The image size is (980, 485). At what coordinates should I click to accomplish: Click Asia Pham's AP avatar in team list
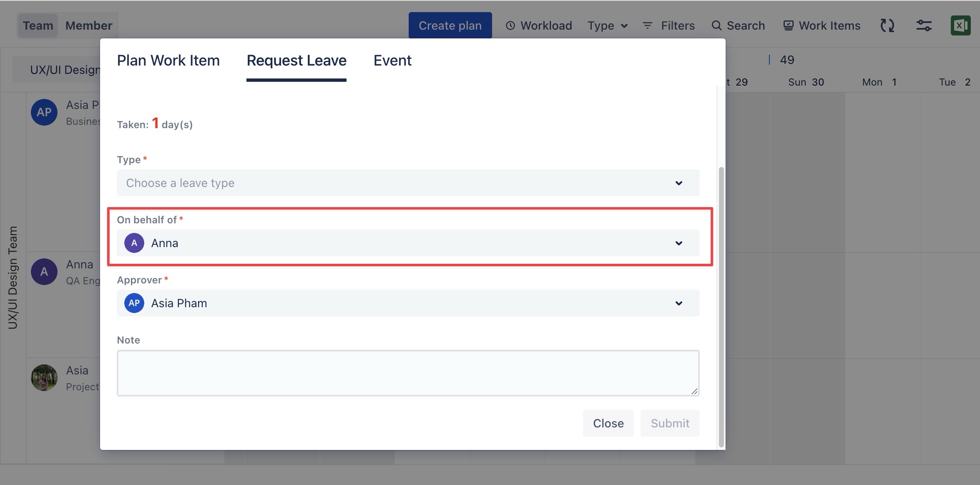pyautogui.click(x=44, y=112)
